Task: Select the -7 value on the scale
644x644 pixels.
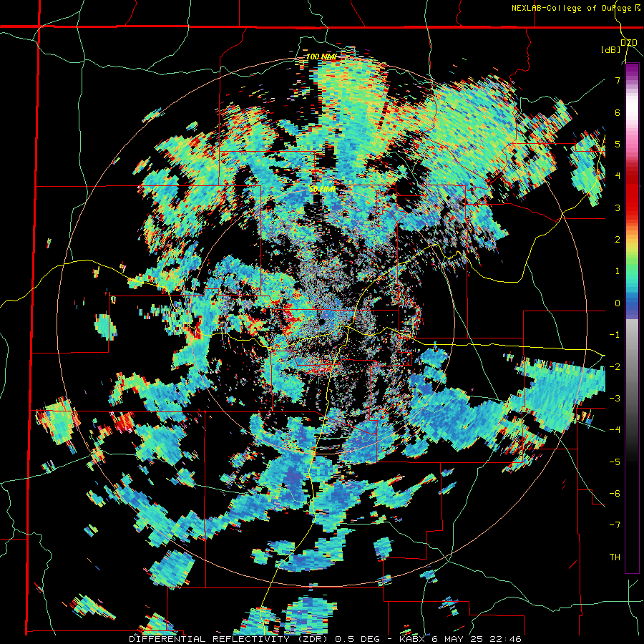Action: click(x=615, y=525)
